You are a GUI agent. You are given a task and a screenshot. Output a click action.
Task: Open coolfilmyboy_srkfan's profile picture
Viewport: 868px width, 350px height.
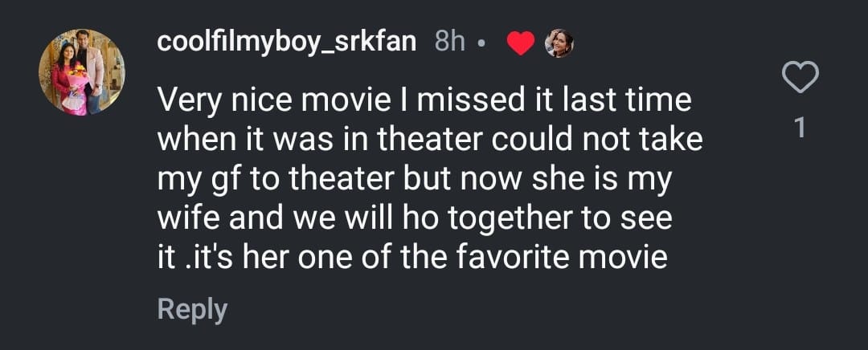click(82, 72)
